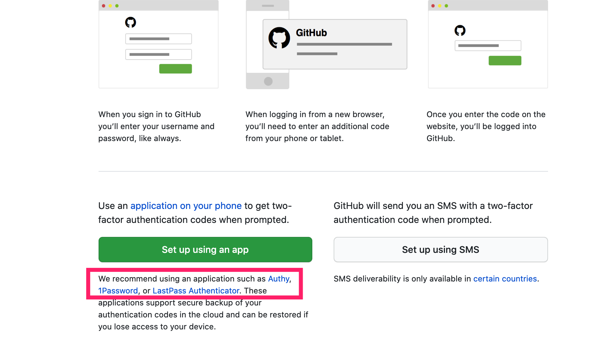Click the phone speaker slot in the middle illustration

click(x=268, y=6)
